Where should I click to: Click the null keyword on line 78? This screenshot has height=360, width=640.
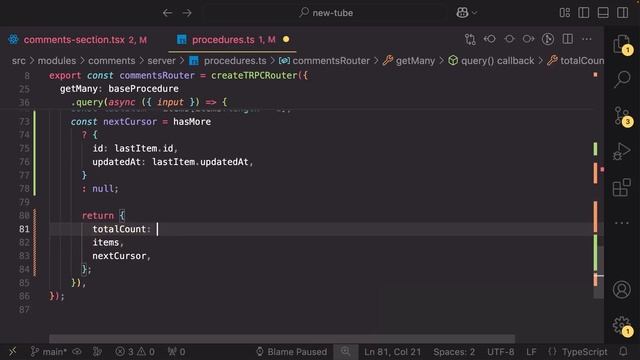(x=103, y=189)
